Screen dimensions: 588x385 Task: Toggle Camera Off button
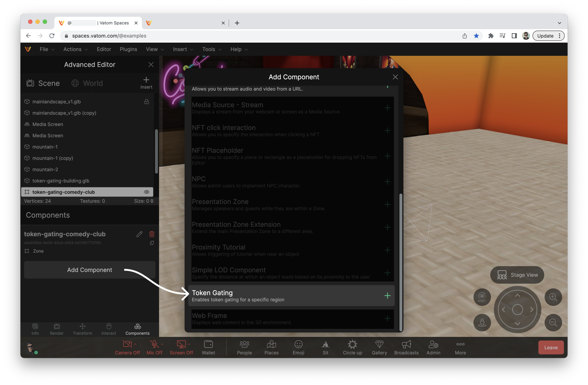tap(127, 347)
